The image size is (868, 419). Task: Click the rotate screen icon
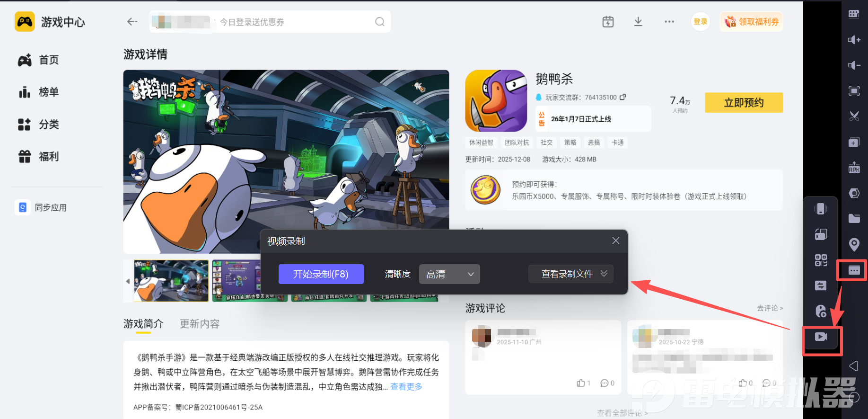821,234
